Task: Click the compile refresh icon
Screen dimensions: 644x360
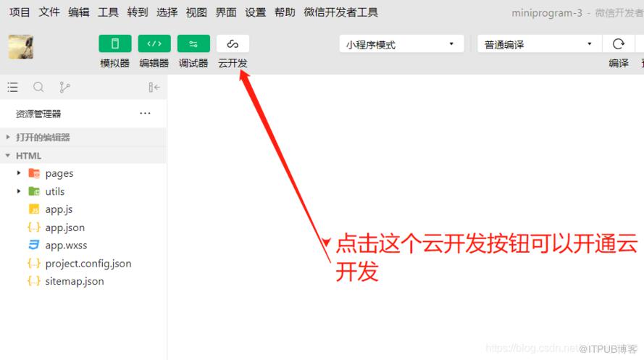Action: point(618,43)
